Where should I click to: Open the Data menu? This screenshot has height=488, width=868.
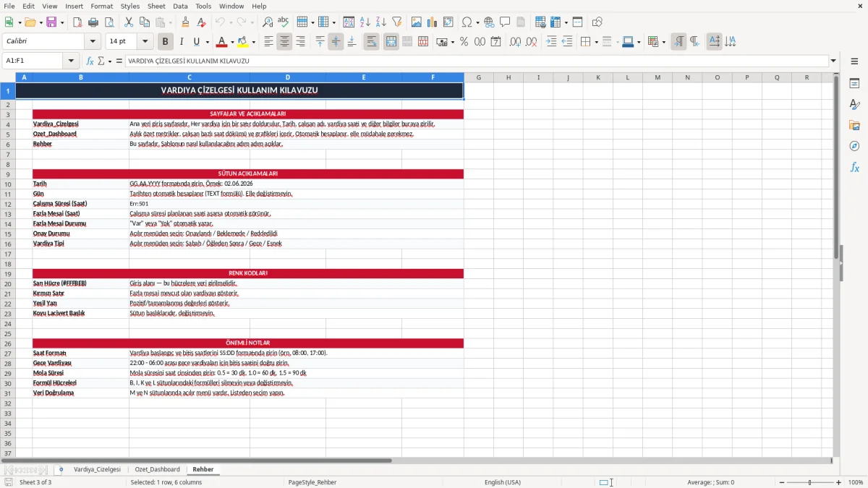click(x=180, y=6)
